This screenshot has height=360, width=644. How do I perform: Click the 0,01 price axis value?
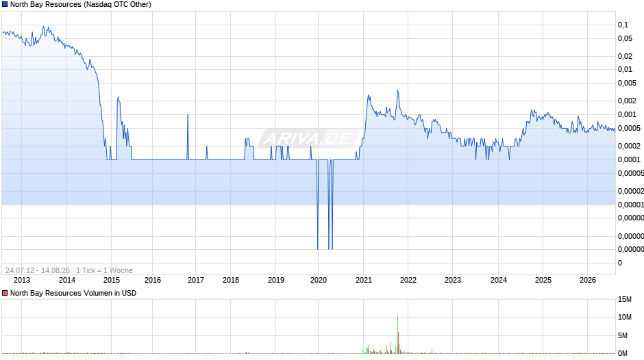point(625,69)
